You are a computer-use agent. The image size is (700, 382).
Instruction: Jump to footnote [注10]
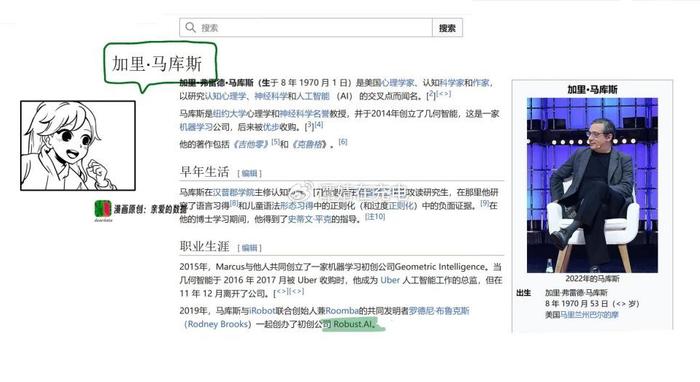point(375,216)
